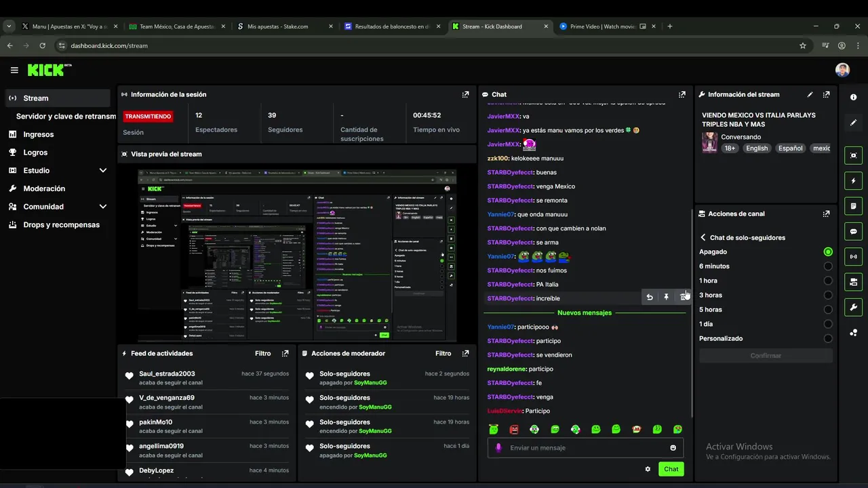Click the info icon in right sidebar
The width and height of the screenshot is (868, 488).
click(x=853, y=98)
